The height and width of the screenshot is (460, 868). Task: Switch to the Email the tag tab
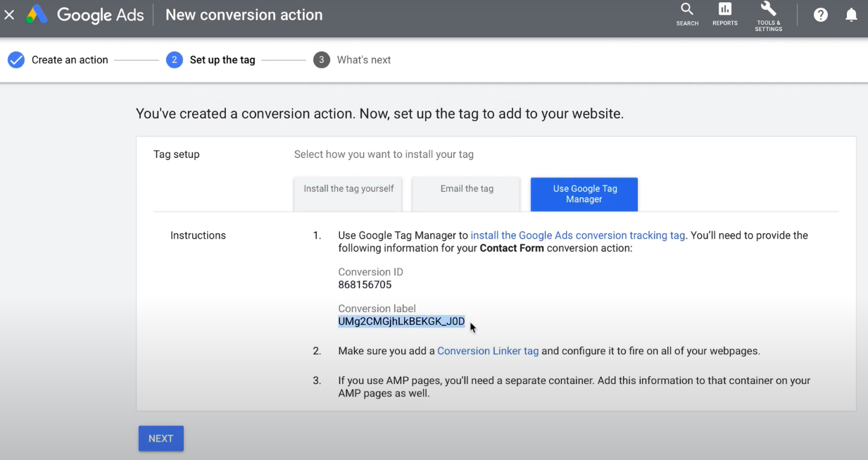pos(465,188)
